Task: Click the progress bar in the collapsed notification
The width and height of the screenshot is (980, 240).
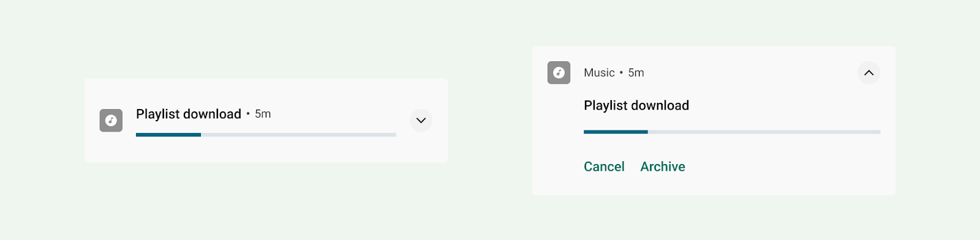Action: click(x=266, y=135)
